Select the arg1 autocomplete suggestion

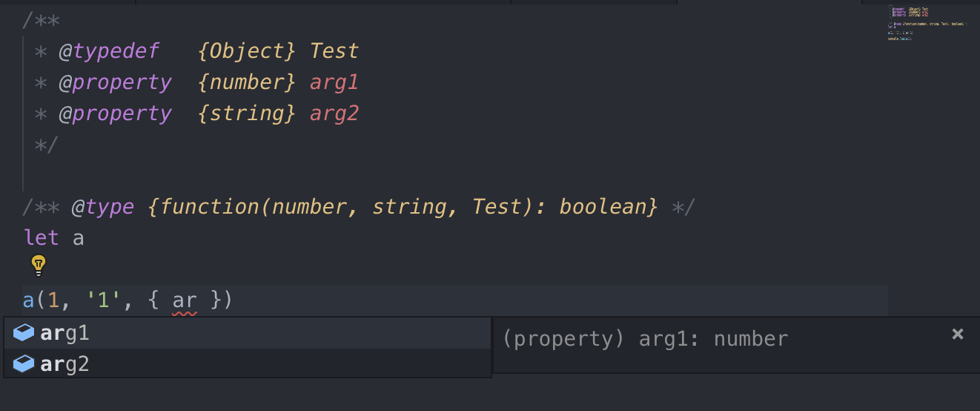coord(65,334)
